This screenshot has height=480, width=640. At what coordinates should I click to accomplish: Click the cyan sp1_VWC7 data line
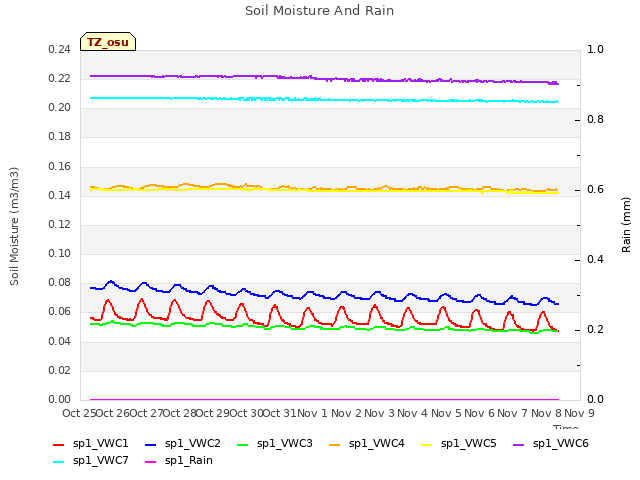(x=324, y=100)
